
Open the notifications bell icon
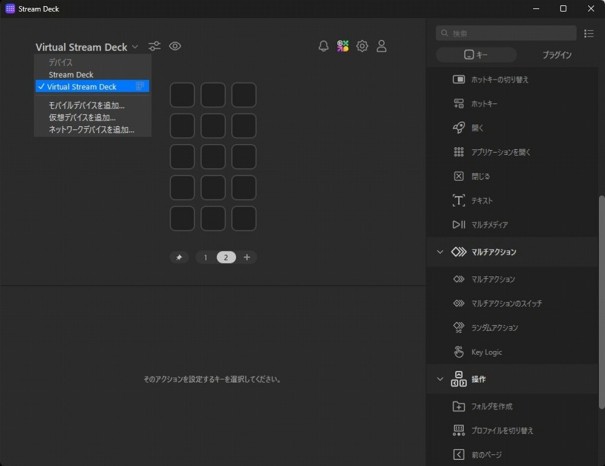point(323,46)
